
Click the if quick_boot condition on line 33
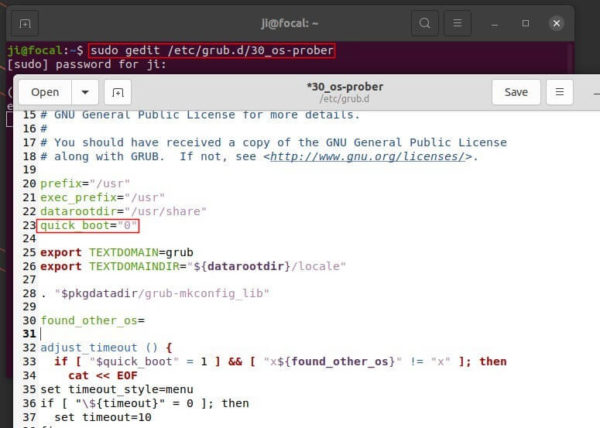tap(280, 361)
